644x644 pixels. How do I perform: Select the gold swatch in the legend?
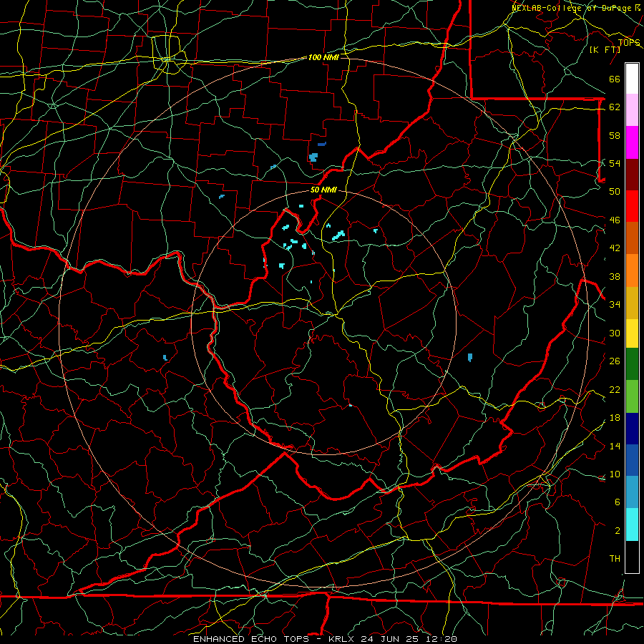pos(632,303)
